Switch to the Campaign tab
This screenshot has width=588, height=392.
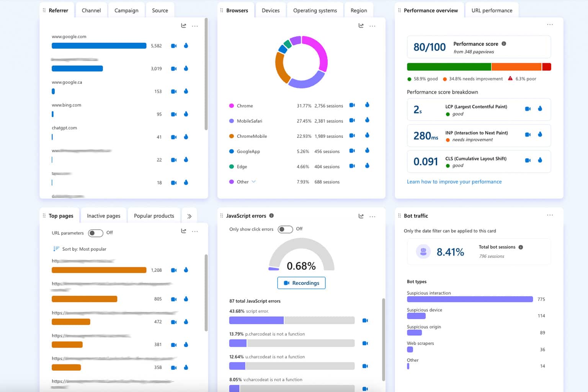126,11
